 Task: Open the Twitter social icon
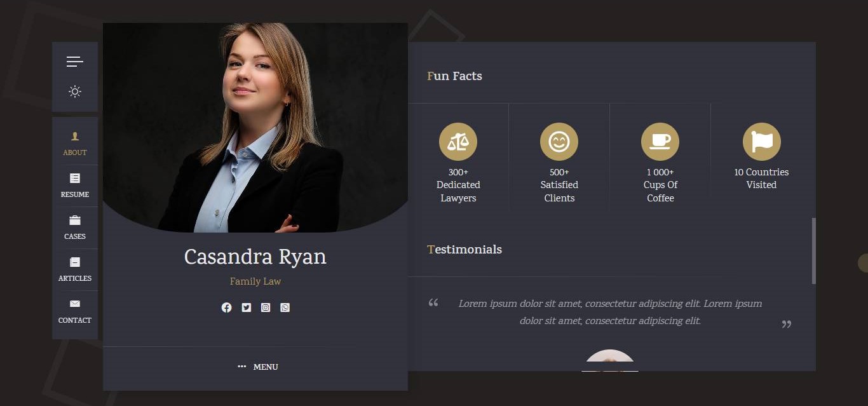[247, 308]
